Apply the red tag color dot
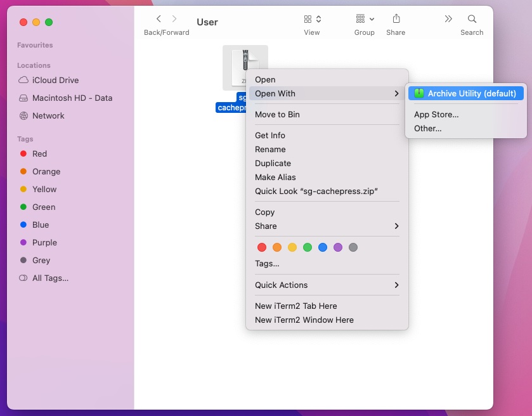 click(262, 247)
